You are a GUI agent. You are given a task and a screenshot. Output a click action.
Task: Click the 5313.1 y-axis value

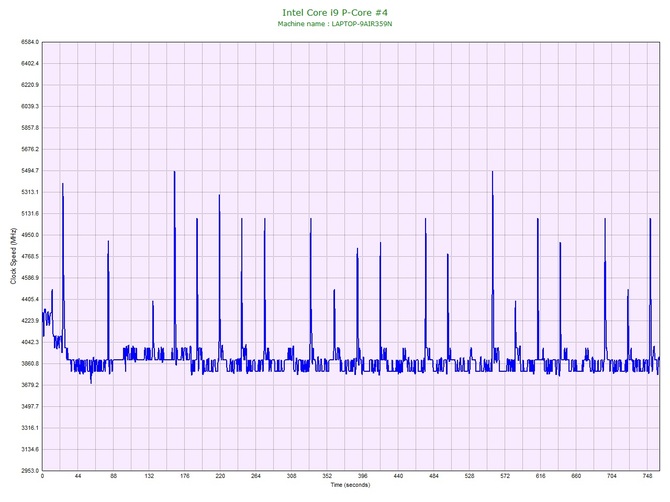[30, 192]
